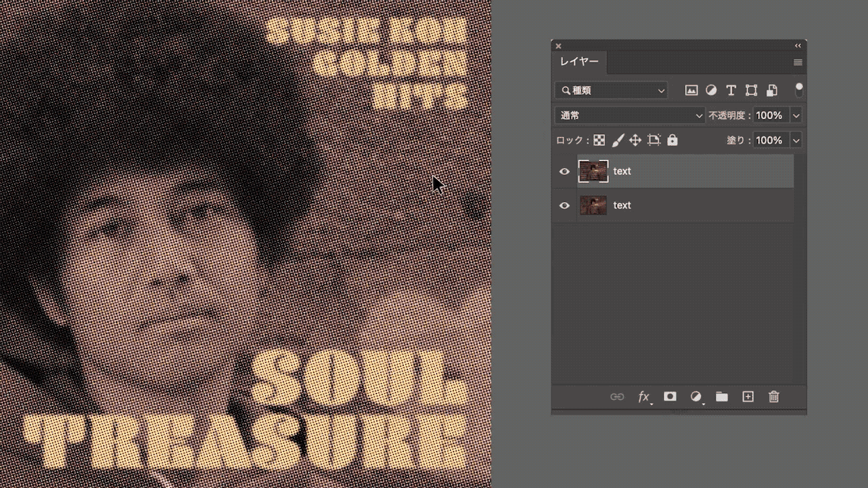
Task: Click the HITS text on canvas
Action: click(420, 96)
